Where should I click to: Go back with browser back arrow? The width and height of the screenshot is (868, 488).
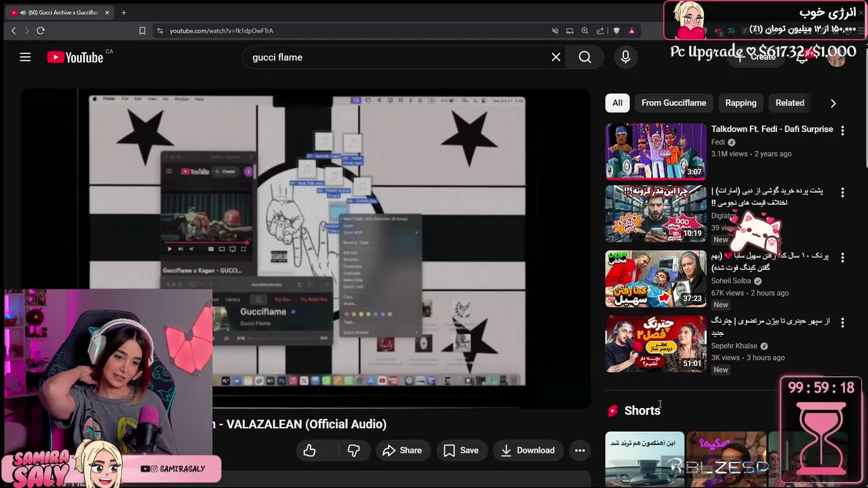tap(14, 30)
